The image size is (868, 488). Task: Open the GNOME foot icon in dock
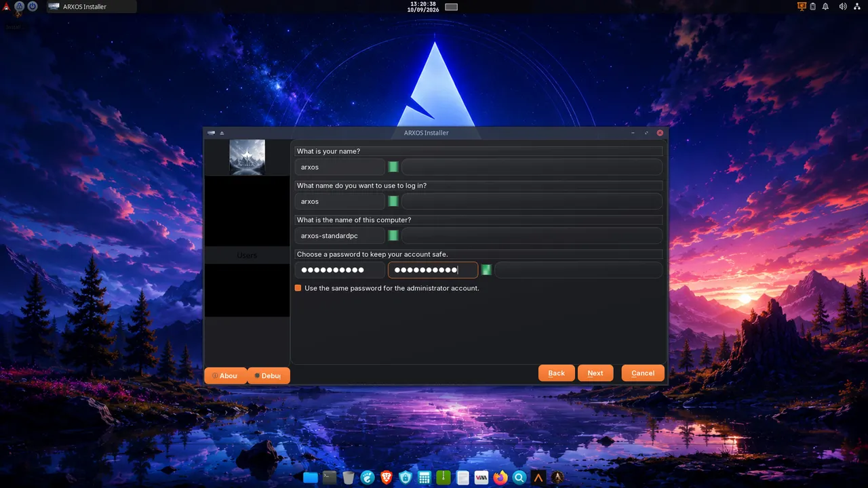(368, 478)
